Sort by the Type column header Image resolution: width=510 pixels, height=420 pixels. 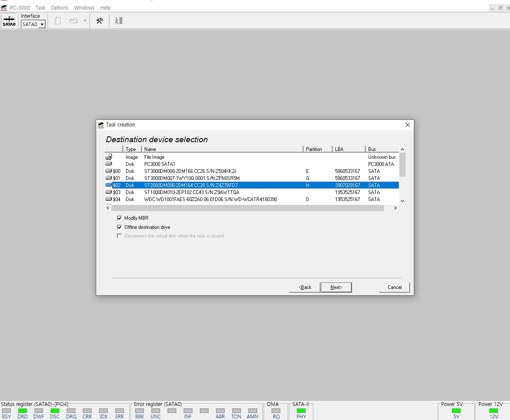point(132,149)
